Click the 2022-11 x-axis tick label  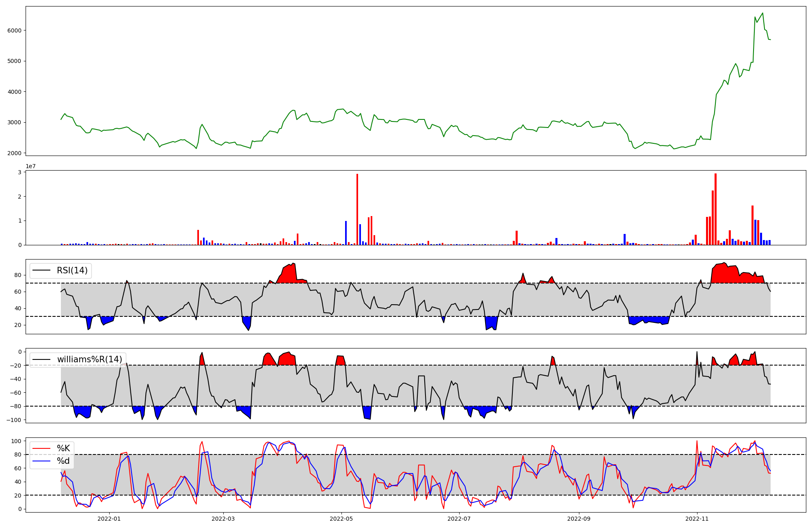pyautogui.click(x=697, y=519)
